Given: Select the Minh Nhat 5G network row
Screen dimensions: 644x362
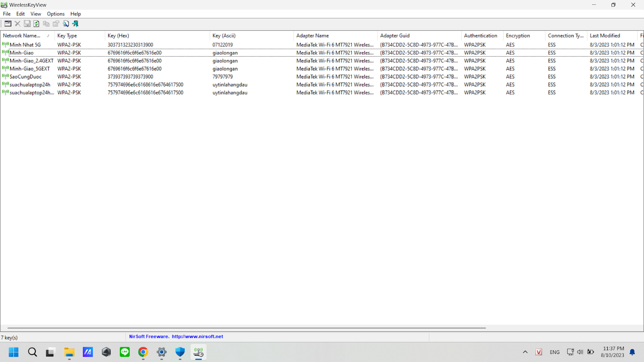Looking at the screenshot, I should pyautogui.click(x=322, y=45).
